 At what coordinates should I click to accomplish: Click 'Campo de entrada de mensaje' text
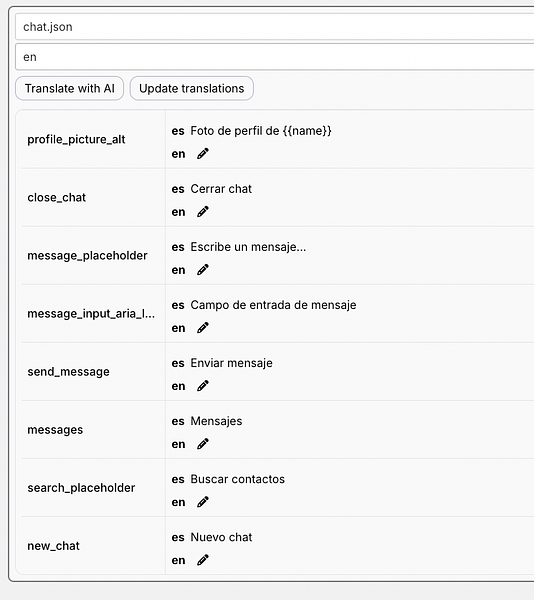(x=274, y=305)
